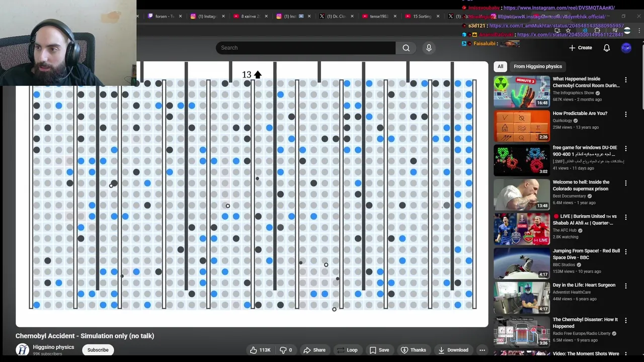Viewport: 644px width, 362px height.
Task: Open Buriram United live stream thumbnail
Action: point(521,228)
